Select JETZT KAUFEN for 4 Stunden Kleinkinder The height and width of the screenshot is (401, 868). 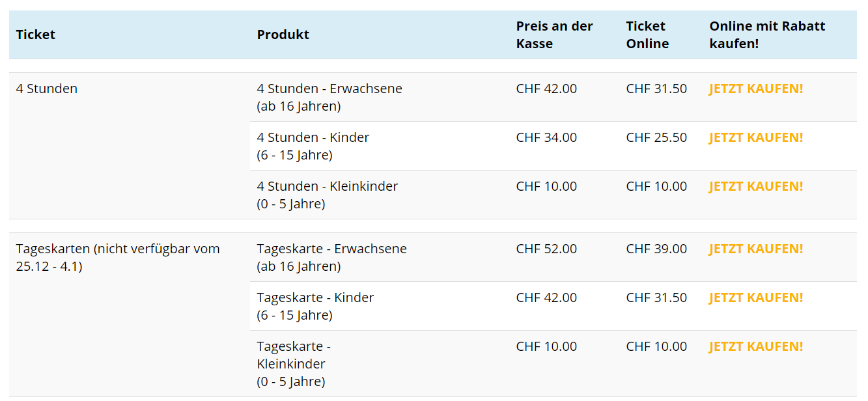(x=755, y=186)
